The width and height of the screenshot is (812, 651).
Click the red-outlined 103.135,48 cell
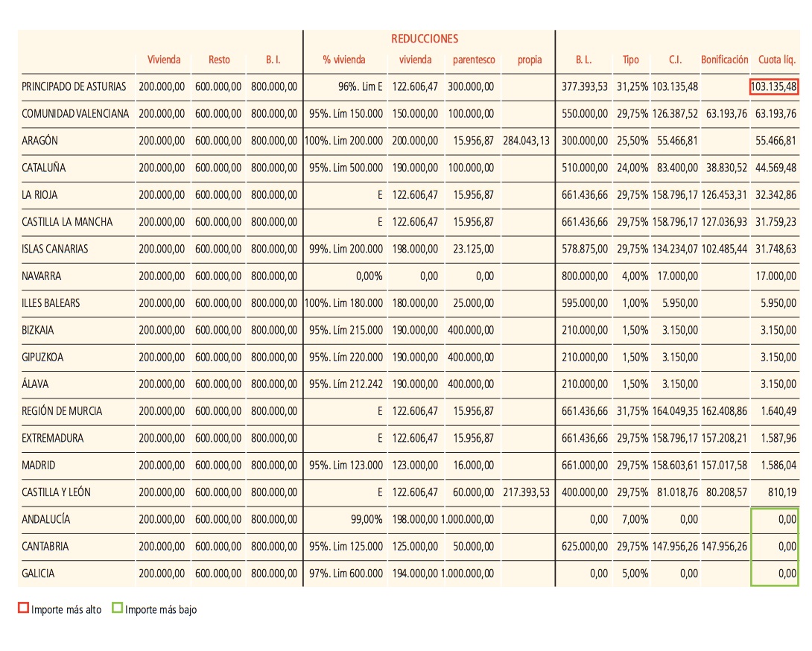[774, 86]
